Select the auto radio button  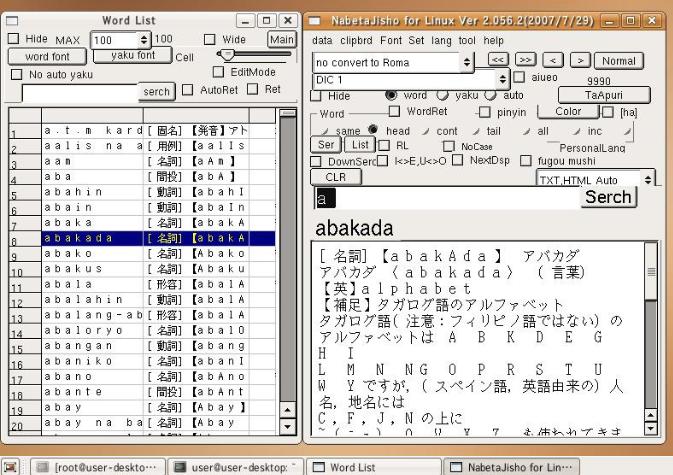(491, 94)
